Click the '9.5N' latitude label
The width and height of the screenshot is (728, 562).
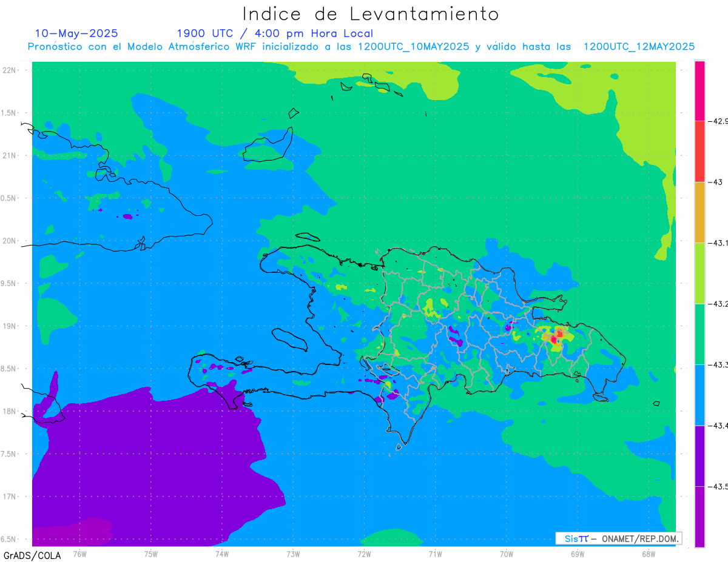pos(9,283)
